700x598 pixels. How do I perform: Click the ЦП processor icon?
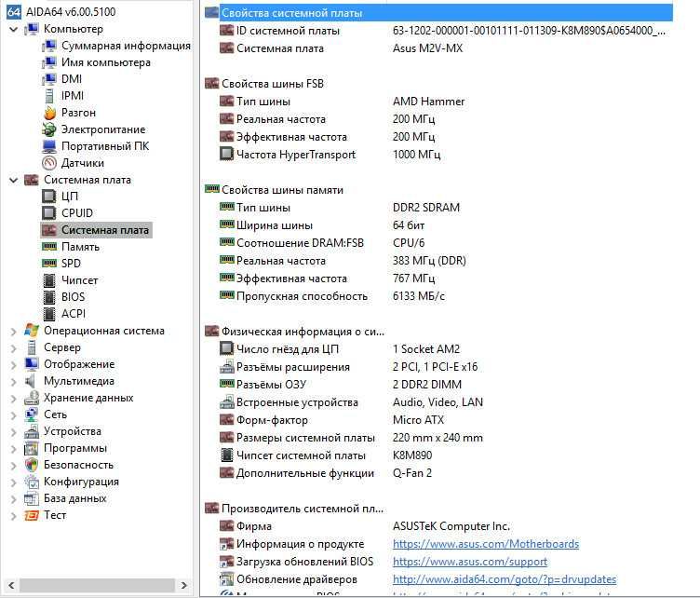49,197
